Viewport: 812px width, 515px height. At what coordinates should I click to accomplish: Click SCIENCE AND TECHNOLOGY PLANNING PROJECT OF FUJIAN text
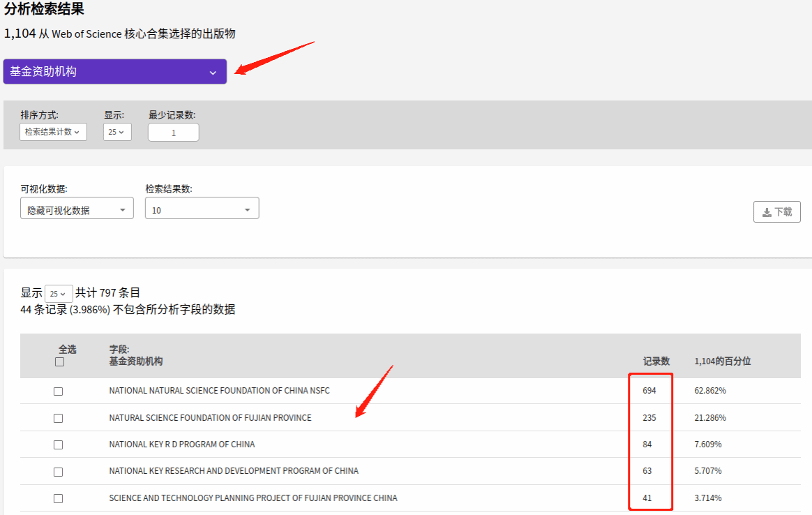tap(253, 498)
